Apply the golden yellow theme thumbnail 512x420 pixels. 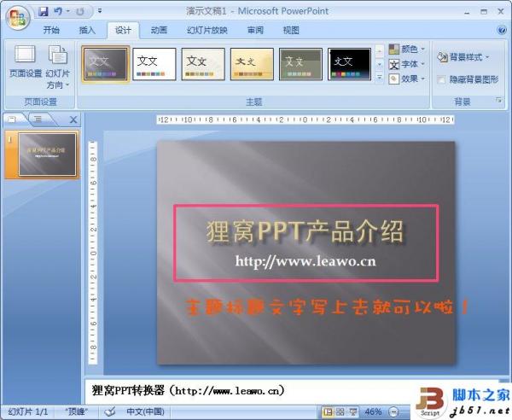click(252, 64)
